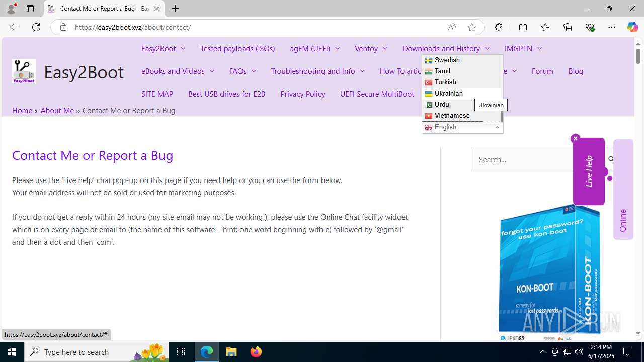The width and height of the screenshot is (644, 362).
Task: Open the Favorites list icon
Action: point(545,27)
